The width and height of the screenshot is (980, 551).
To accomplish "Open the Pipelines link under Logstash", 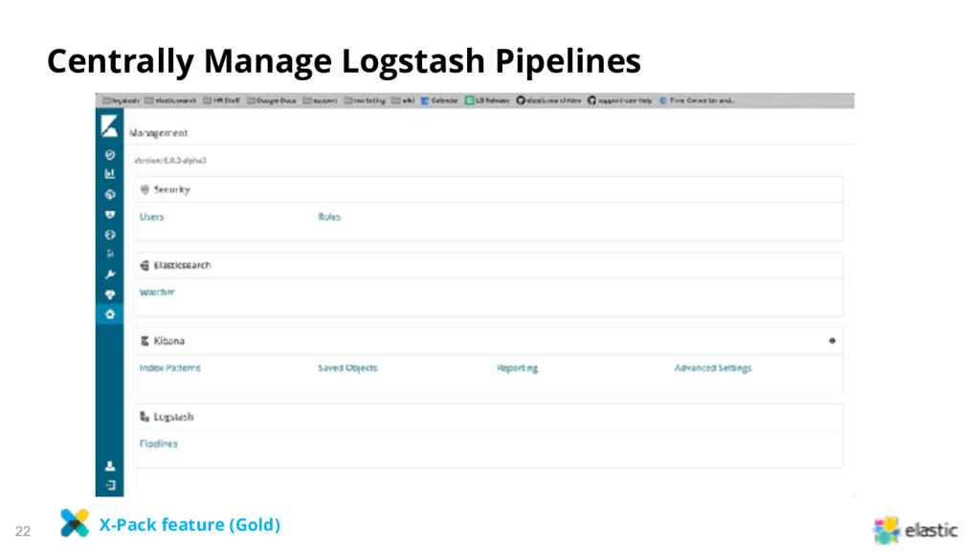I will 159,444.
